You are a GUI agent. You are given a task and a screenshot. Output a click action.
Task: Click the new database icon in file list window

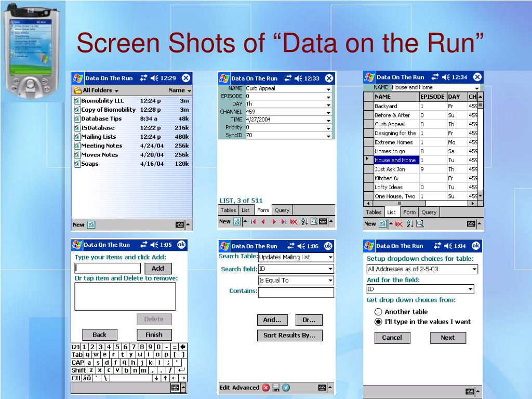(x=91, y=224)
